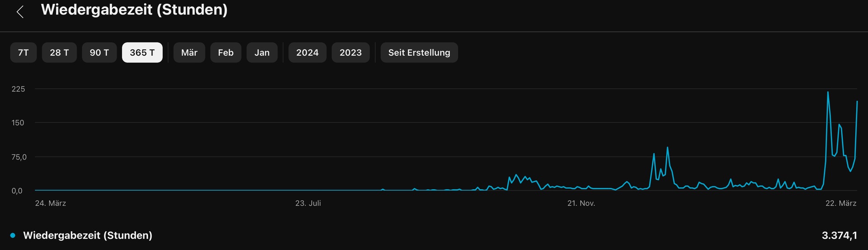Click the Wiedergabezeit (Stunden) page title
Screen dimensions: 868x250
pos(134,10)
